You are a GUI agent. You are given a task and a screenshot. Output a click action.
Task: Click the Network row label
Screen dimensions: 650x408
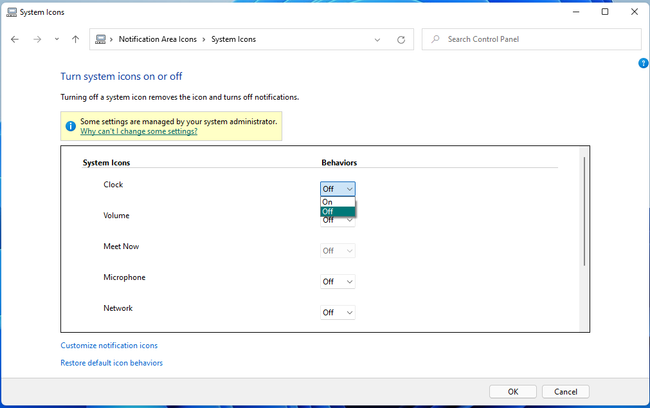(x=118, y=308)
